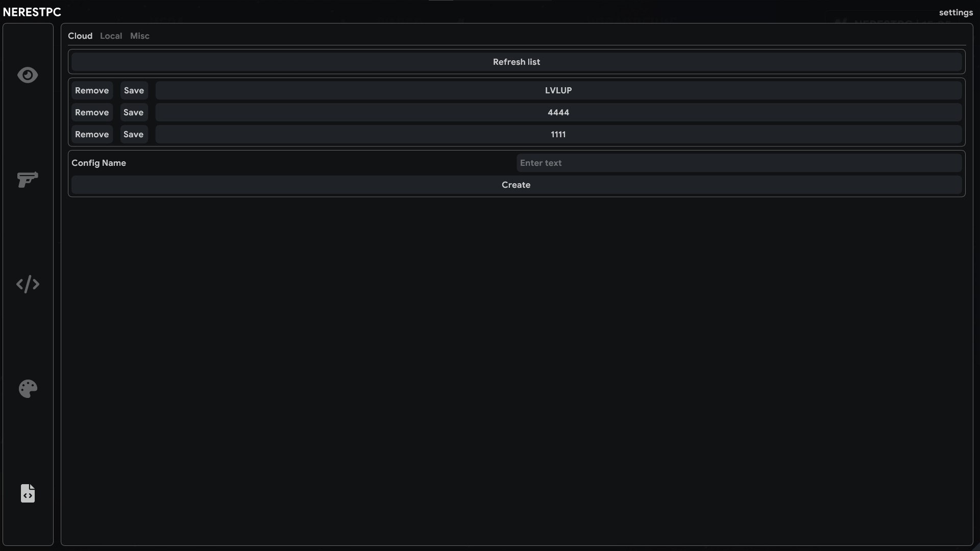The width and height of the screenshot is (980, 551).
Task: Save the 4444 config
Action: 134,112
